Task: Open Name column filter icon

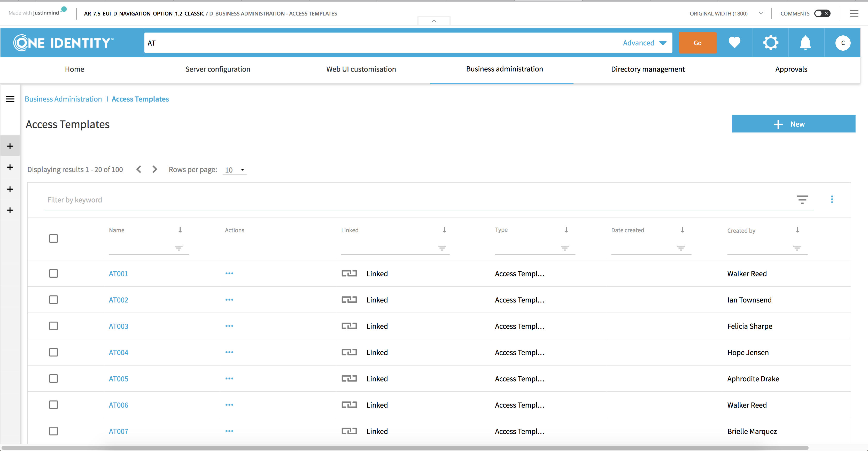Action: pyautogui.click(x=179, y=248)
